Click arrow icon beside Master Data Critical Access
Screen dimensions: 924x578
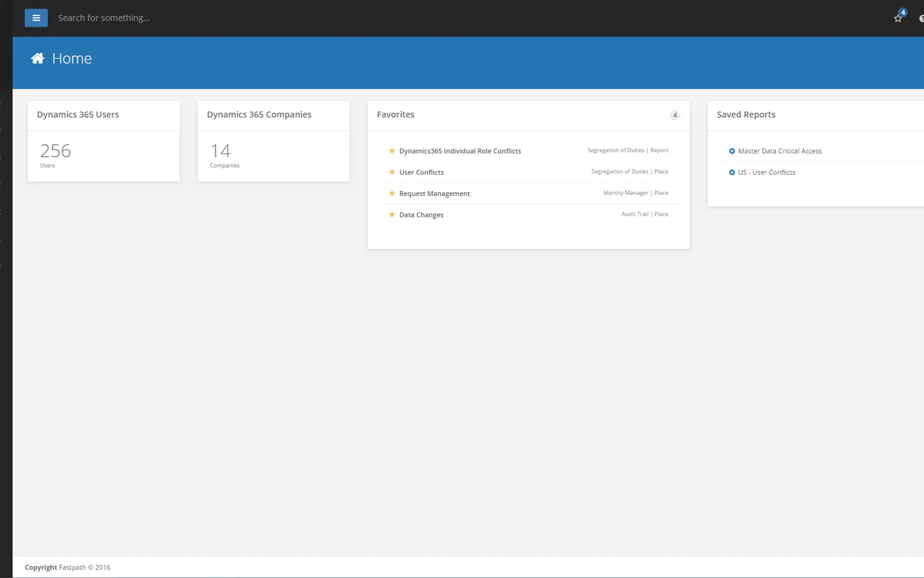click(732, 151)
